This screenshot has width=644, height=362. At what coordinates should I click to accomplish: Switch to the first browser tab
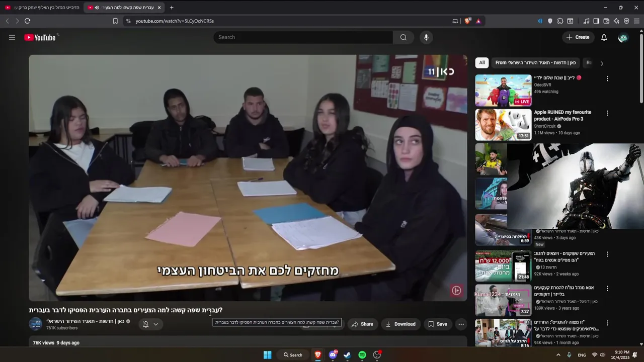click(42, 8)
